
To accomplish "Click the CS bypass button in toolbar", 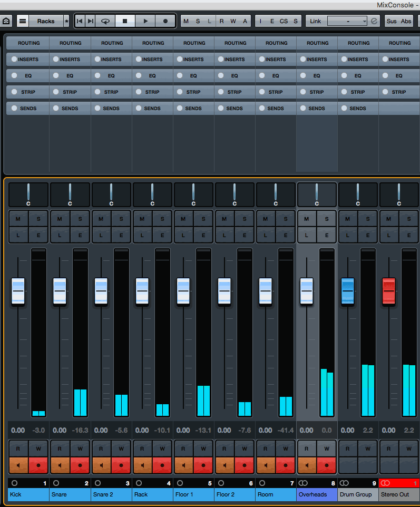I will 284,21.
